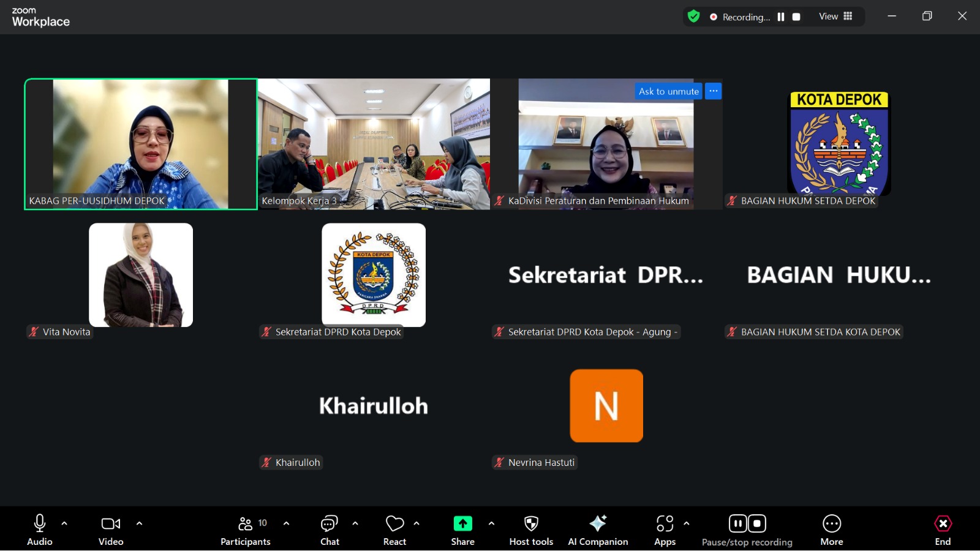Screen dimensions: 980x551
Task: Stop the recording in the top bar
Action: [x=796, y=17]
